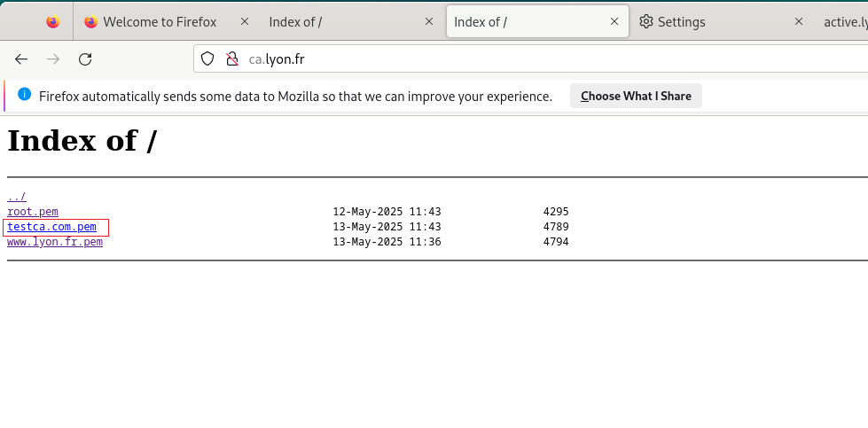
Task: Click the Settings tab gear icon
Action: point(646,21)
